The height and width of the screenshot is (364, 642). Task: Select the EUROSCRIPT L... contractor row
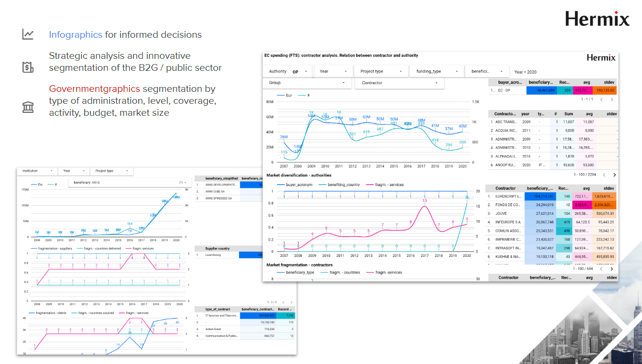click(x=552, y=196)
